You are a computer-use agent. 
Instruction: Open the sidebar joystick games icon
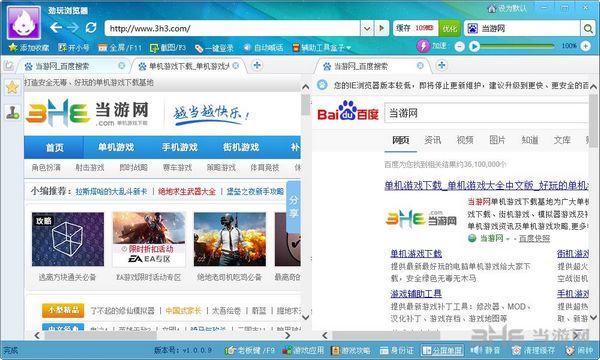pyautogui.click(x=12, y=112)
